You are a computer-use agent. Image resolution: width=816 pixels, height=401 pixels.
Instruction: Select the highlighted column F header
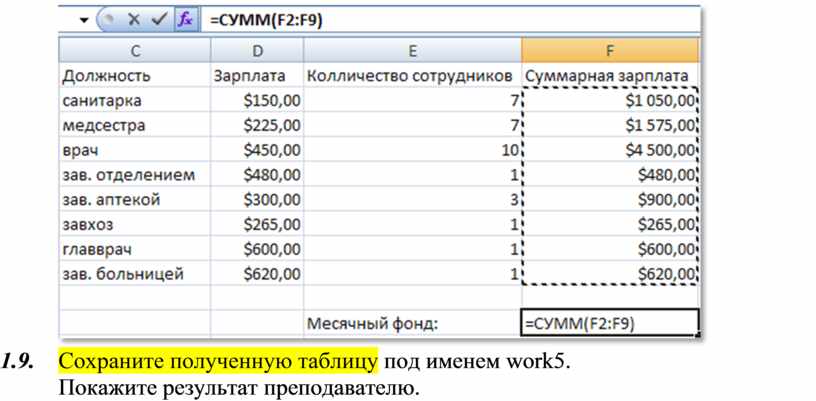coord(609,51)
